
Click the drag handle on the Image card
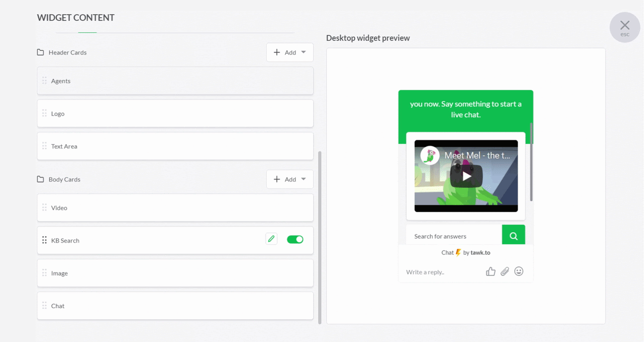44,273
